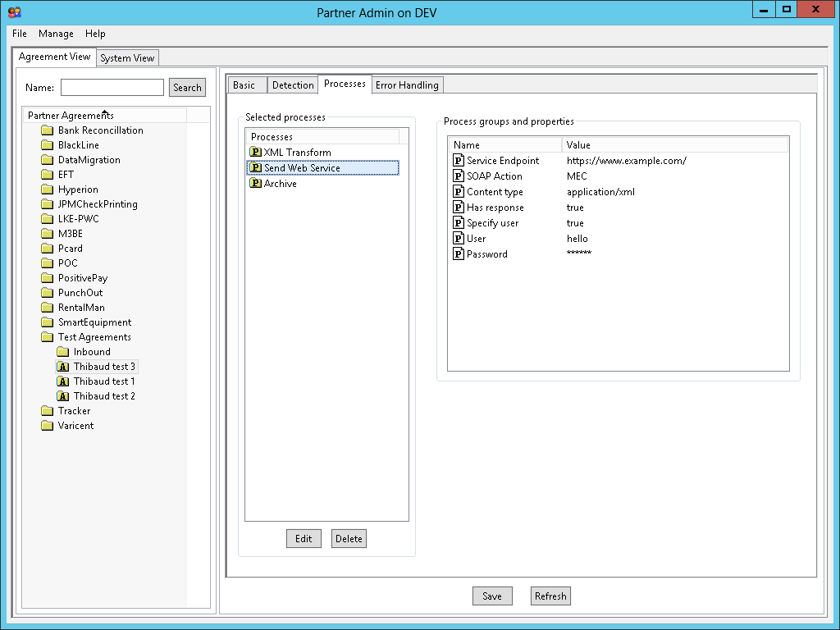Click the XML Transform process icon
840x630 pixels.
point(254,153)
